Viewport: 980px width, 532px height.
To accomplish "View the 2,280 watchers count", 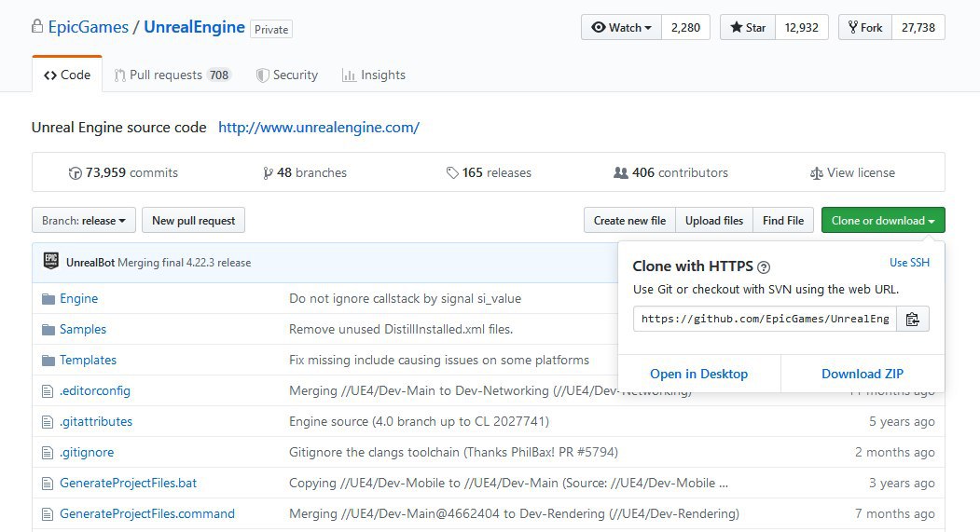I will [685, 27].
